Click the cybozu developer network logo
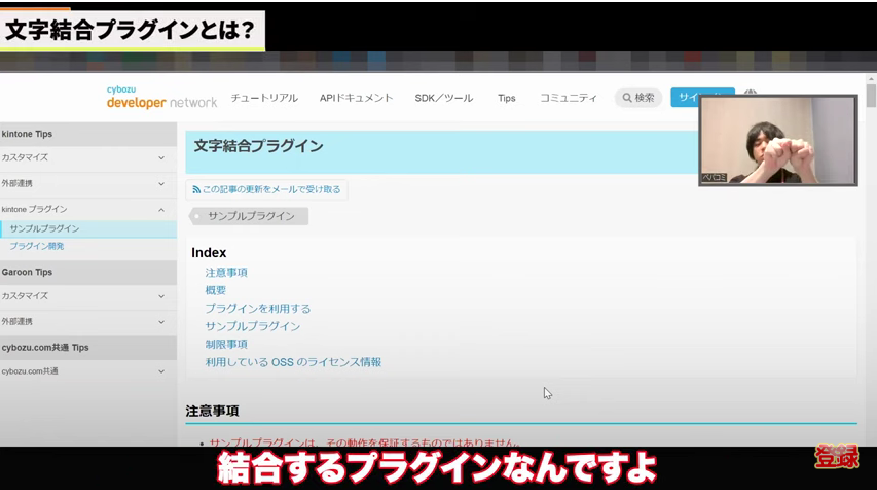 click(162, 97)
